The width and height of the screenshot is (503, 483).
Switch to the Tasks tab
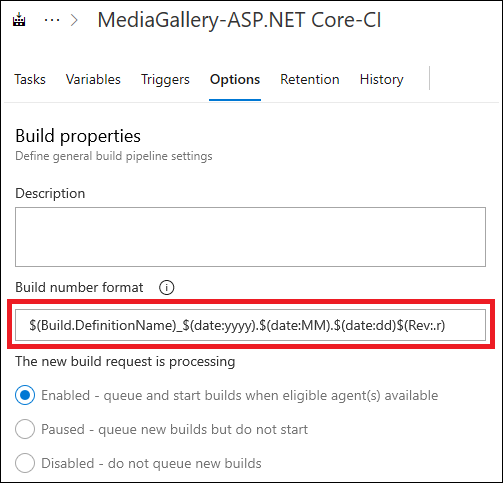point(30,79)
